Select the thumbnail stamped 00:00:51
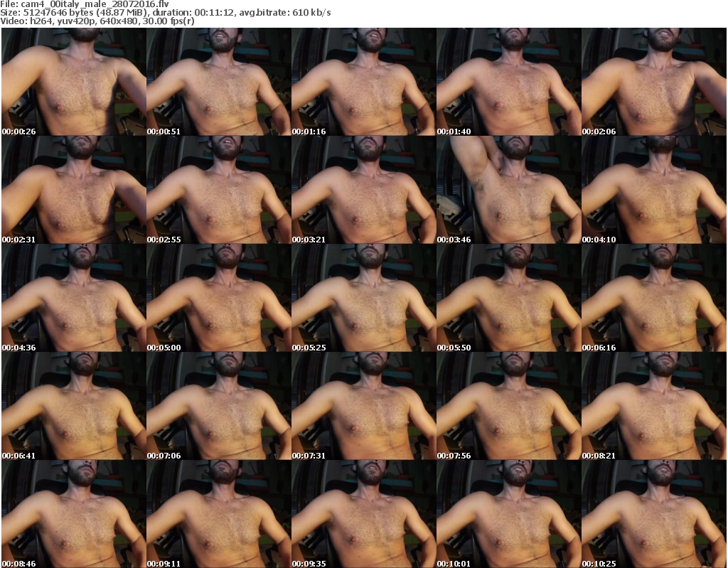Image resolution: width=728 pixels, height=568 pixels. tap(219, 82)
